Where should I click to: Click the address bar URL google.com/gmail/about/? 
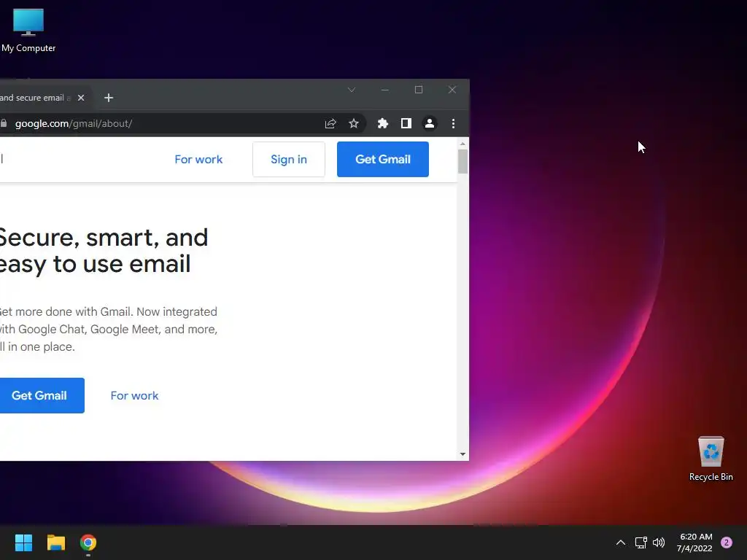coord(74,124)
